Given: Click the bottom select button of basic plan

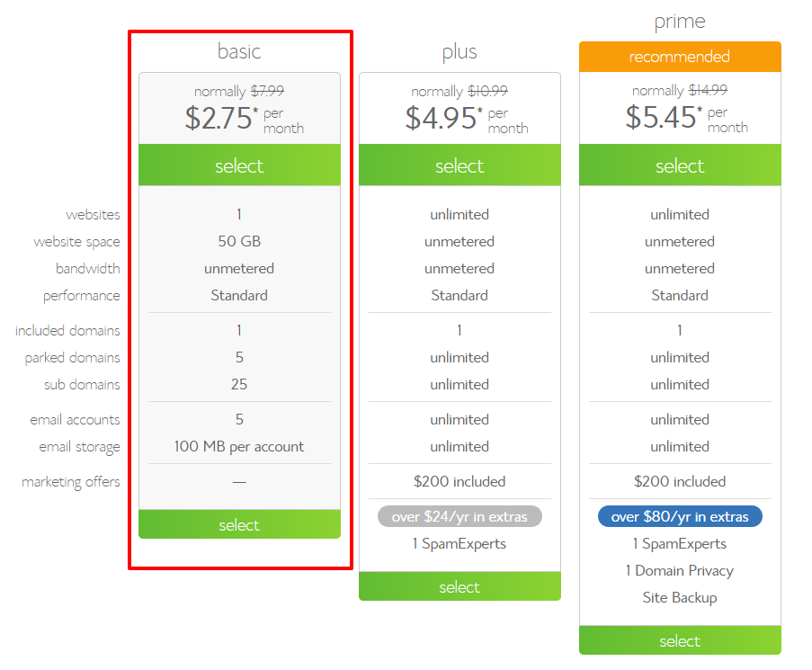Looking at the screenshot, I should click(239, 524).
